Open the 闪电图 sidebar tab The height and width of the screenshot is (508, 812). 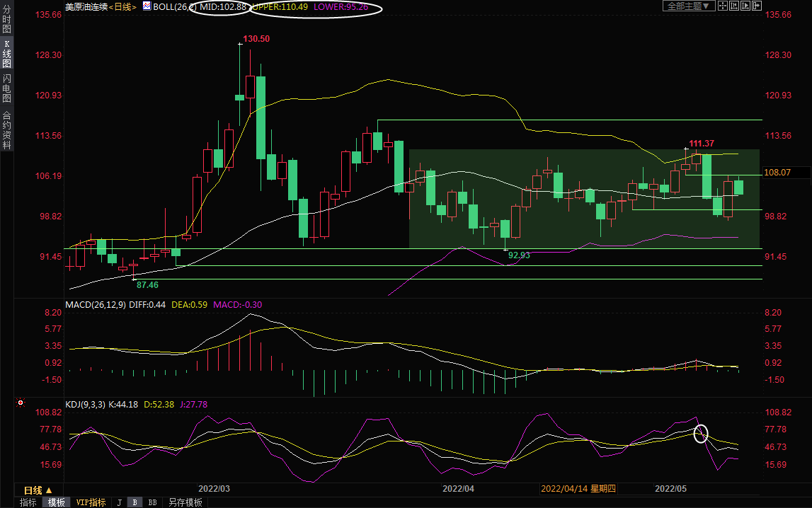tap(6, 89)
